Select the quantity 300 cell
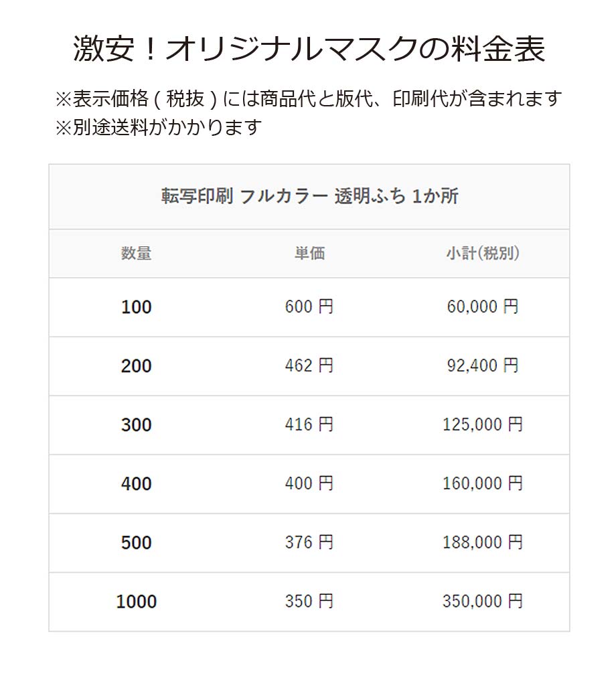This screenshot has height=696, width=616. pos(136,425)
